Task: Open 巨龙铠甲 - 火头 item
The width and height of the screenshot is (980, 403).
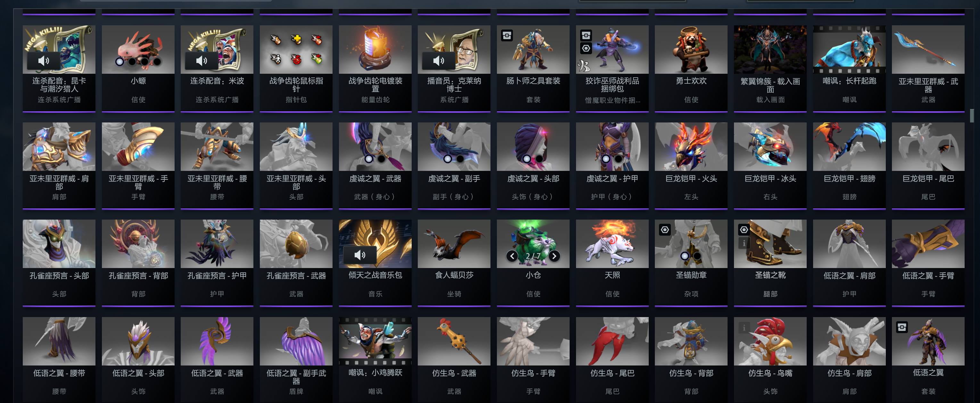Action: pyautogui.click(x=691, y=165)
